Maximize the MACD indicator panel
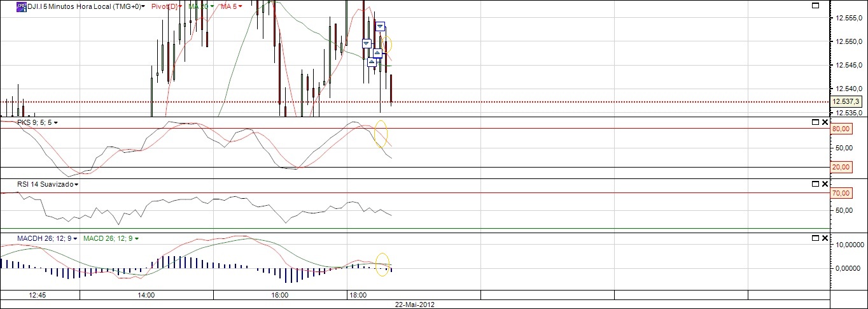Screen dimensions: 868x309 click(815, 238)
